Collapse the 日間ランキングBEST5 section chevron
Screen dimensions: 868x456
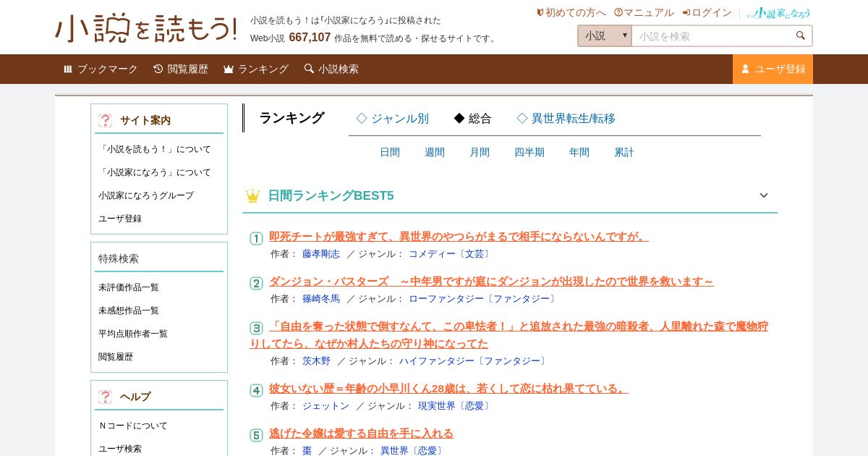pos(763,195)
